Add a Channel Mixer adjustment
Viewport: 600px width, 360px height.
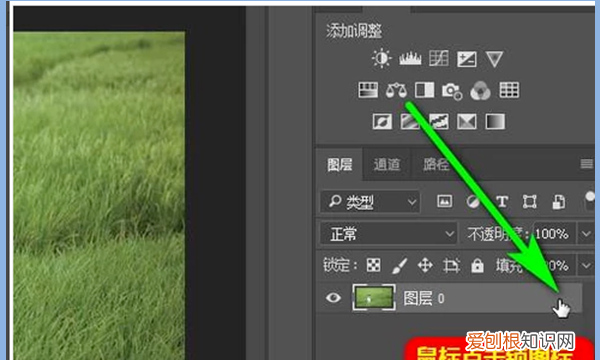480,91
